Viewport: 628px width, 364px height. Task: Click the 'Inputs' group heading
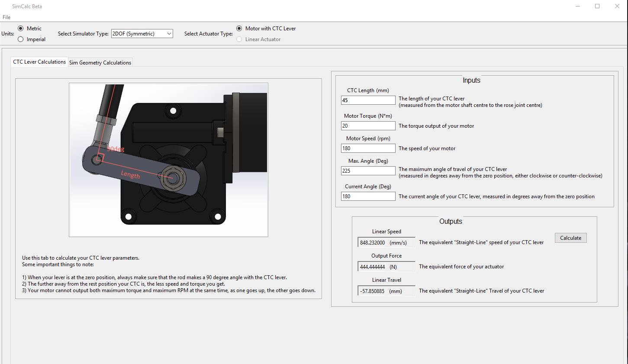(x=471, y=80)
